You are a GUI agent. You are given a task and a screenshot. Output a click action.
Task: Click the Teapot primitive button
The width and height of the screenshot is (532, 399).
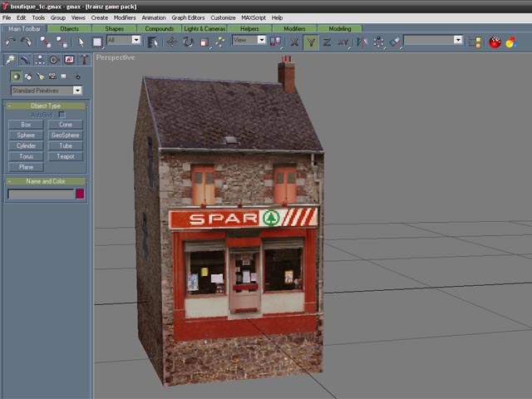pos(66,155)
